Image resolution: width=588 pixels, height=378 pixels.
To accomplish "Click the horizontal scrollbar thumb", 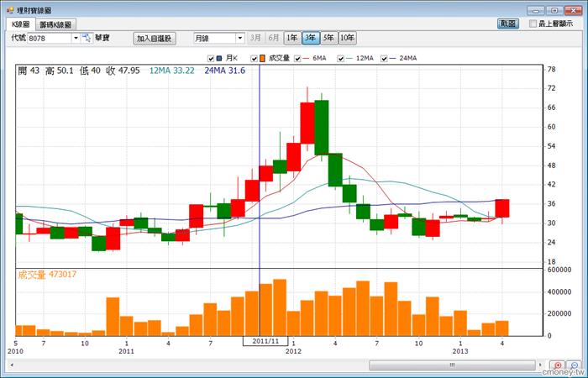I will click(452, 365).
